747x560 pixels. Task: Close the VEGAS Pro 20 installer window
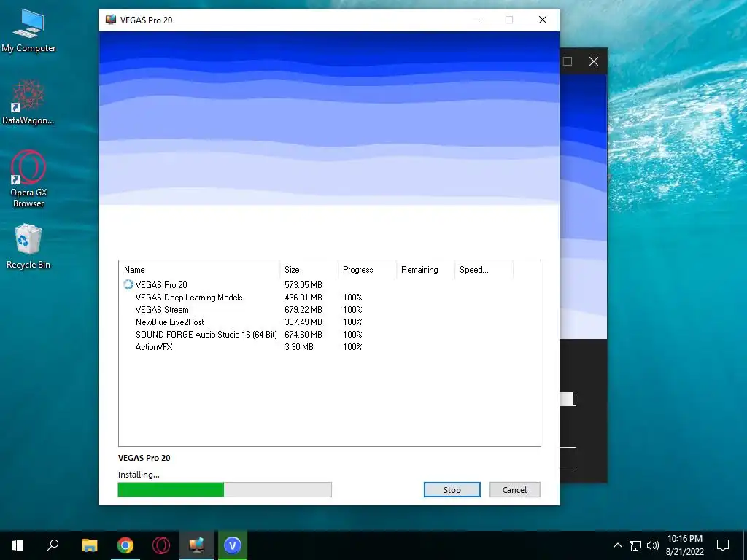(543, 20)
